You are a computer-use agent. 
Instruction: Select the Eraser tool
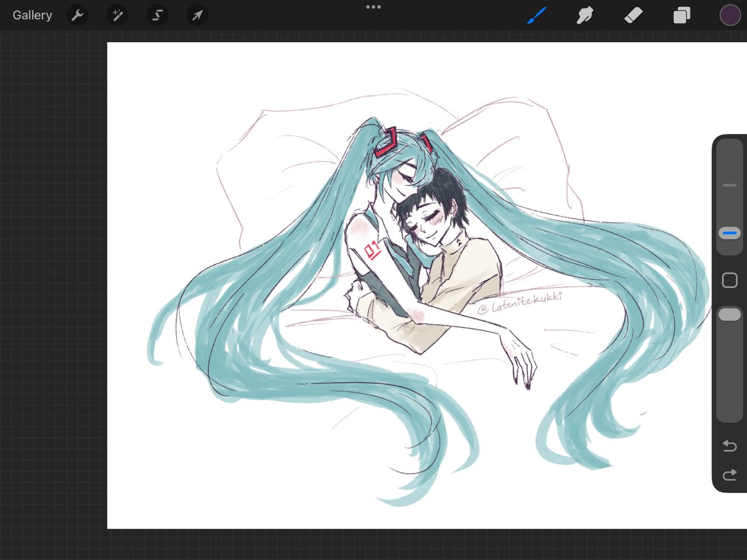coord(633,16)
